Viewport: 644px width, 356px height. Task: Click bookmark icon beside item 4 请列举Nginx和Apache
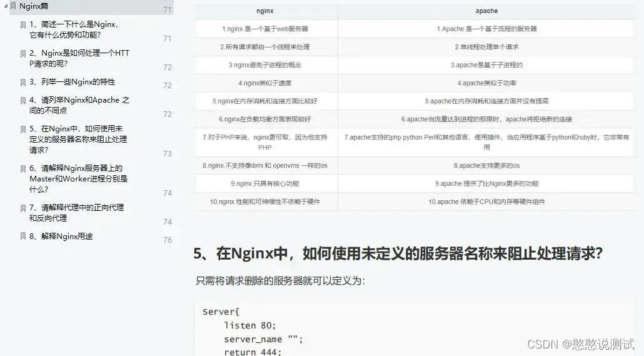point(23,101)
